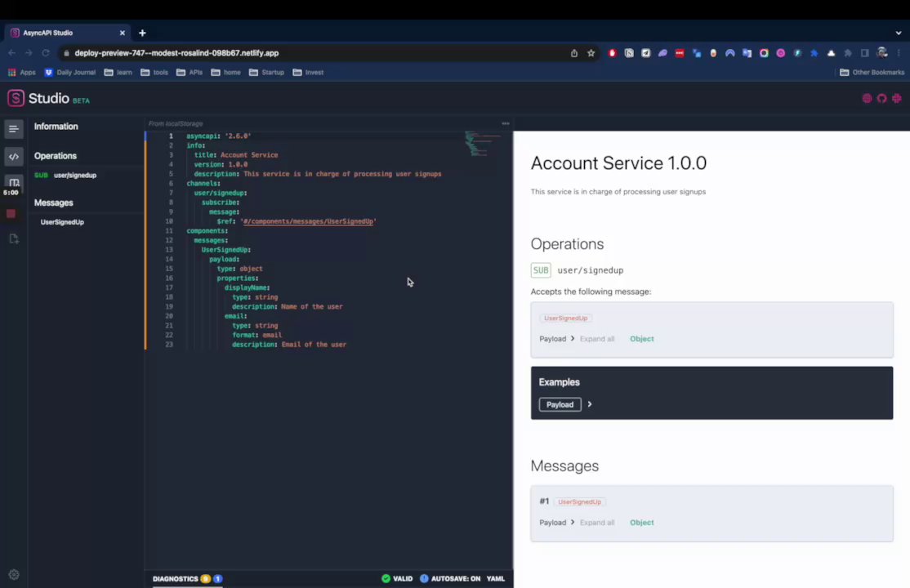Open the red hand blocker extension

612,53
